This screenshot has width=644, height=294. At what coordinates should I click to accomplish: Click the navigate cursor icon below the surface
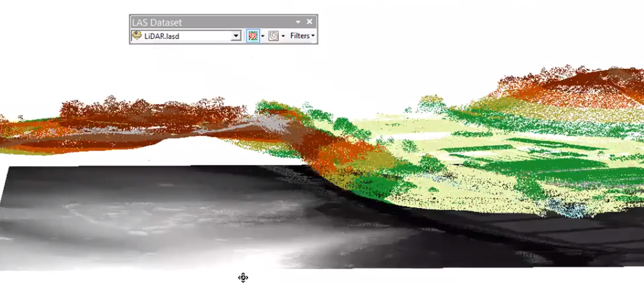243,277
